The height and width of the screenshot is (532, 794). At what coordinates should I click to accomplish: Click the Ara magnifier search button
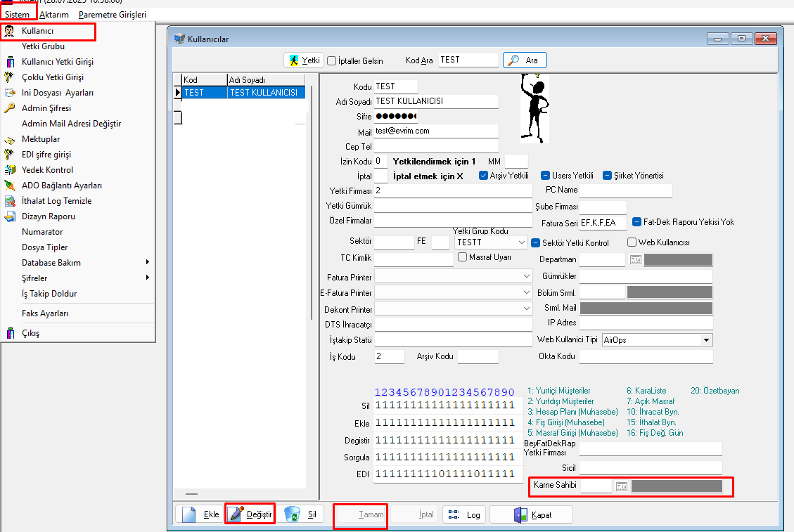(x=525, y=60)
